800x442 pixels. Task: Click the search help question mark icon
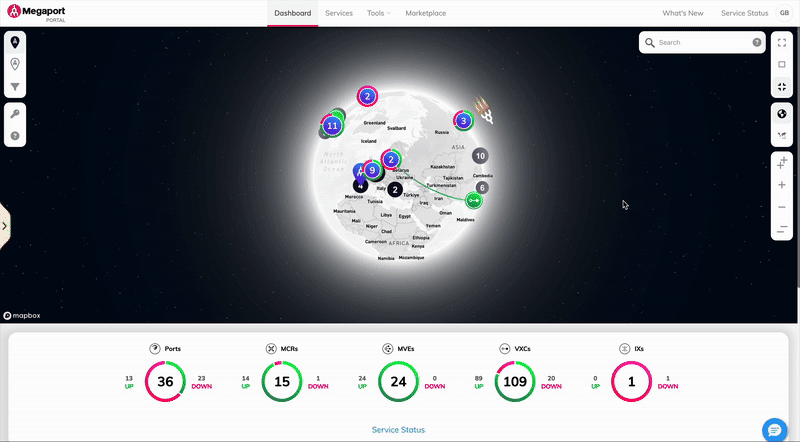[756, 43]
